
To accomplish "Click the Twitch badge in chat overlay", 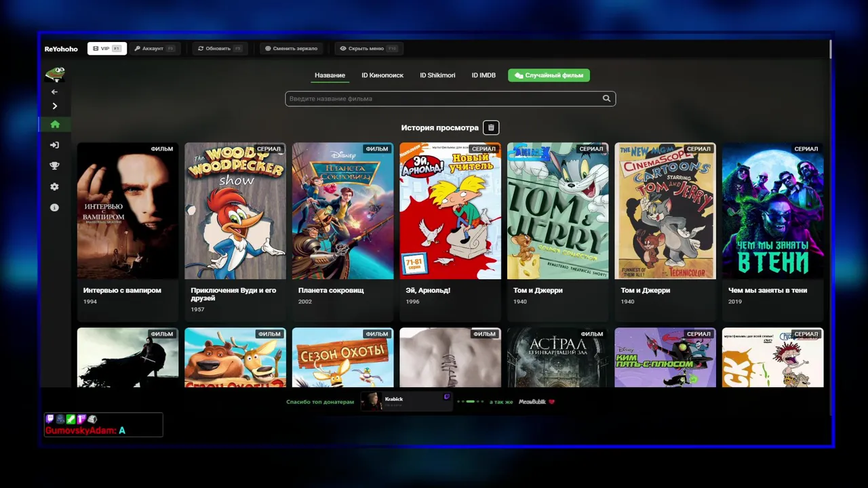I will click(x=50, y=420).
